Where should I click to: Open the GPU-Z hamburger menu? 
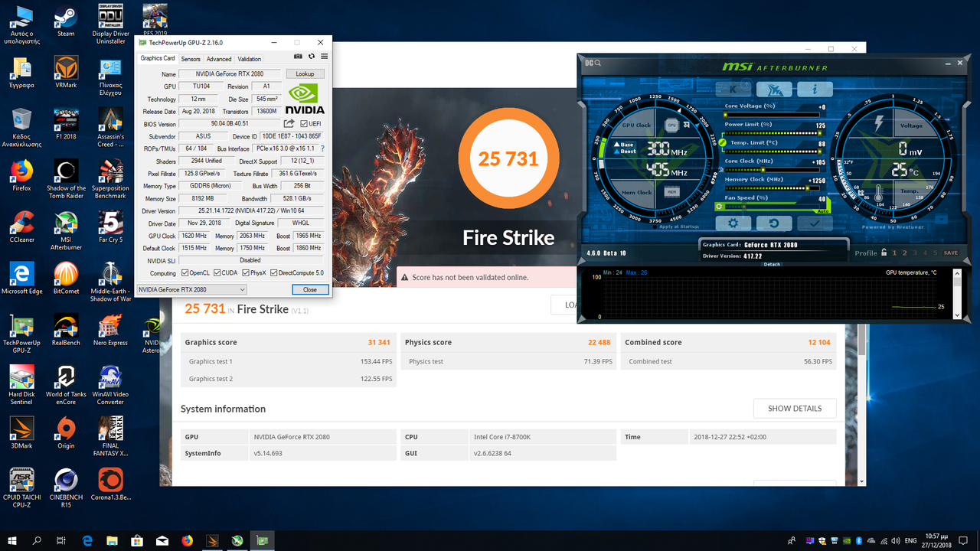click(x=325, y=57)
